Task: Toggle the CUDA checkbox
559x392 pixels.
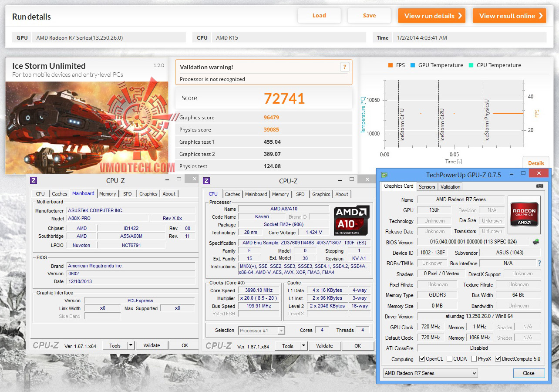Action: tap(449, 359)
